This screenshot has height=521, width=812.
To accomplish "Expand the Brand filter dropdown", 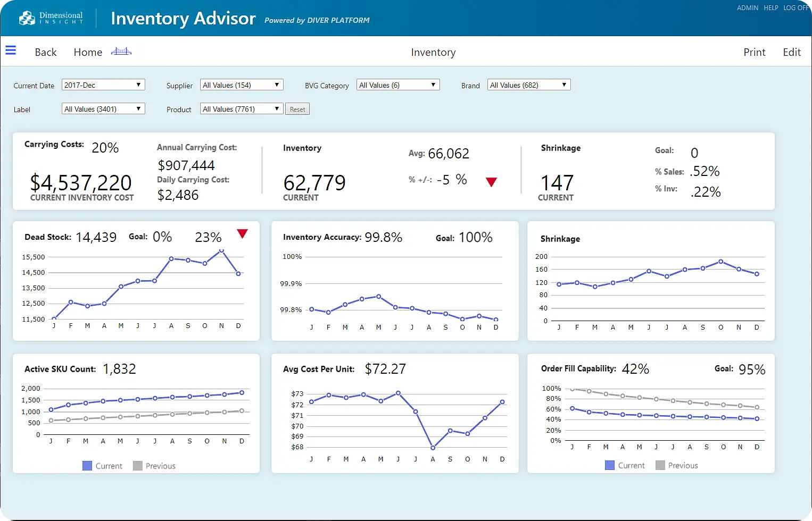I will tap(529, 85).
